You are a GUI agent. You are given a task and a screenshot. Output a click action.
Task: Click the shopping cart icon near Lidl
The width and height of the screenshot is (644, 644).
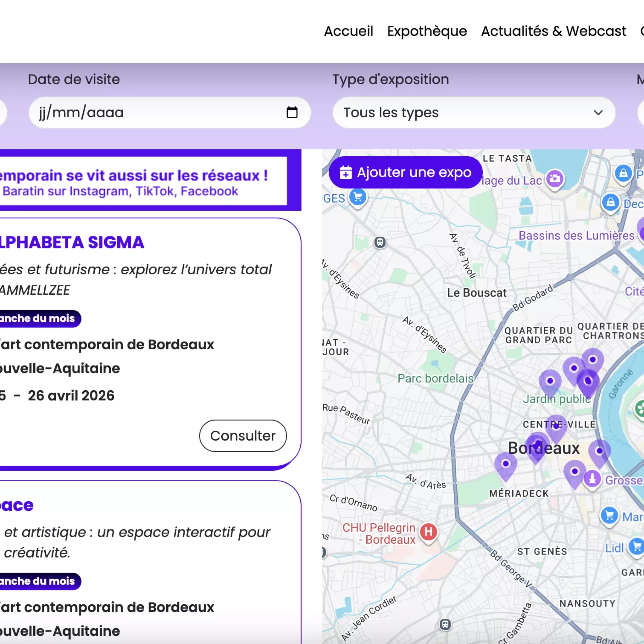[x=636, y=547]
